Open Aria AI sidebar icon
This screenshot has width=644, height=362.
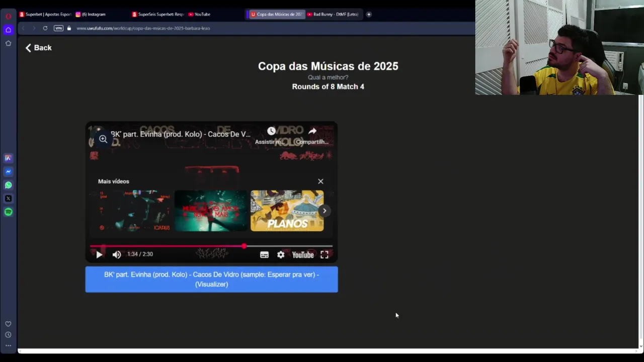8,158
